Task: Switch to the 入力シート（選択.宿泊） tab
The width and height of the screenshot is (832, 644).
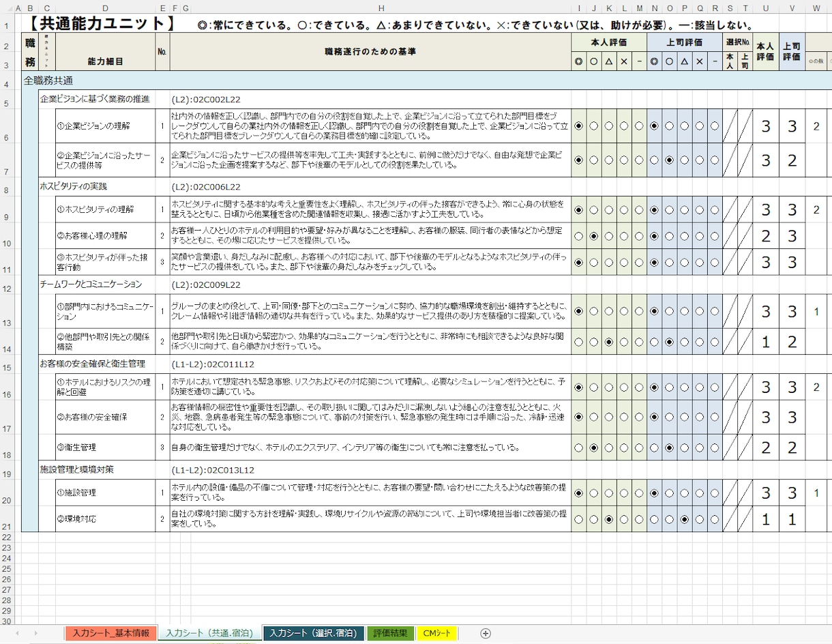Action: click(313, 633)
